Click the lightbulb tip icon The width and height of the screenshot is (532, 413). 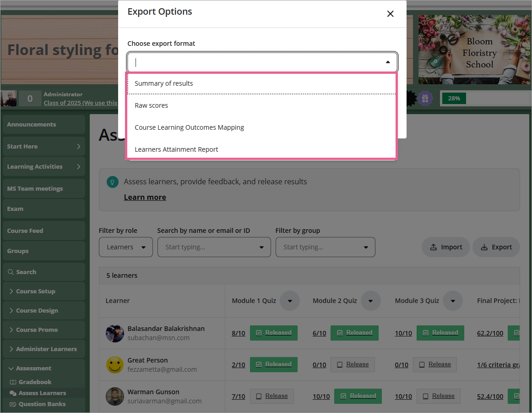click(x=112, y=182)
